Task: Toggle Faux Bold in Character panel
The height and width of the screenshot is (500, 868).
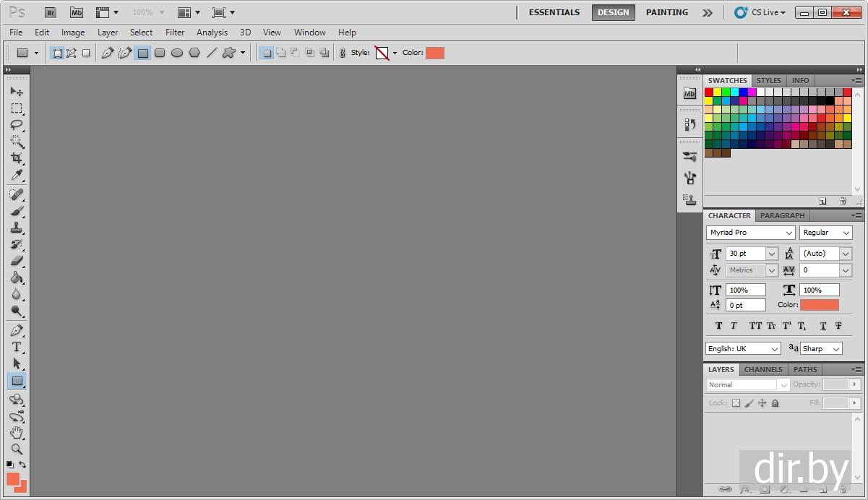Action: click(718, 326)
